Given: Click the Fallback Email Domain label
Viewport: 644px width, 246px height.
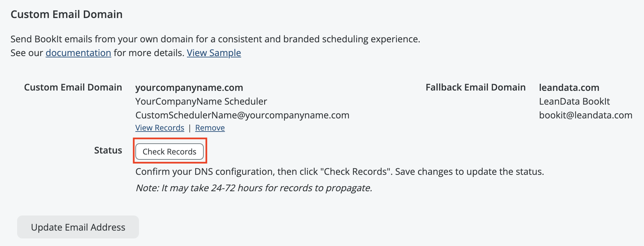Looking at the screenshot, I should point(475,87).
